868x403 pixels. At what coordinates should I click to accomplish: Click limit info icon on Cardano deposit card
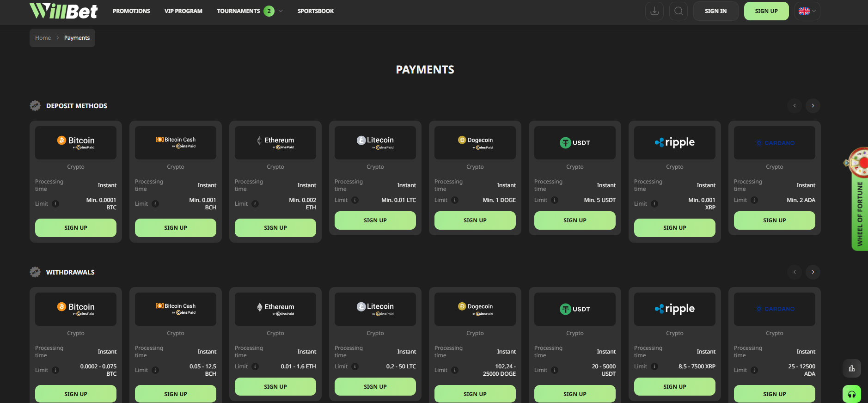(754, 200)
